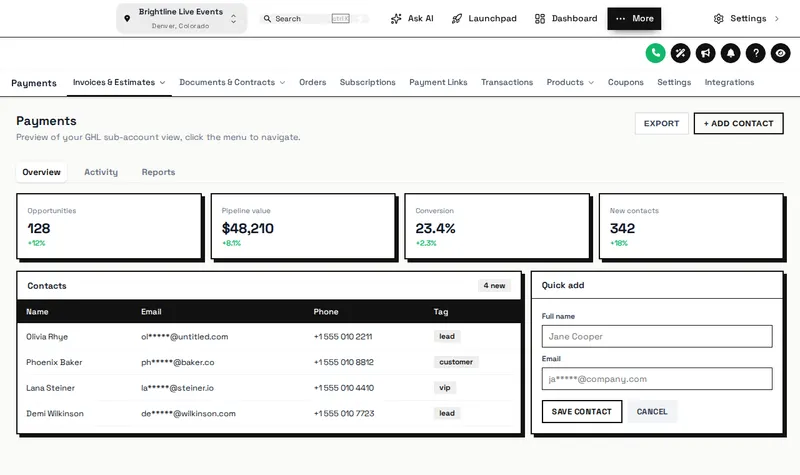This screenshot has width=800, height=475.
Task: Select the Demi Wilkinson contact name
Action: point(55,413)
